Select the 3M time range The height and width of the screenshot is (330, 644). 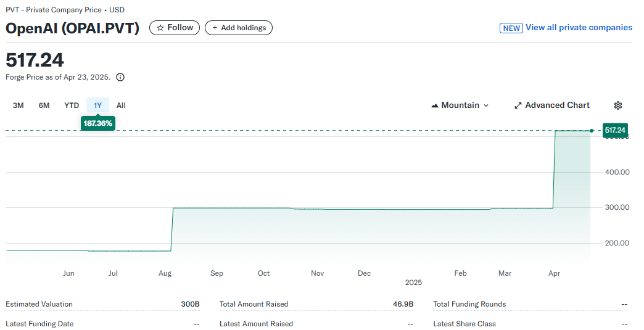[19, 105]
